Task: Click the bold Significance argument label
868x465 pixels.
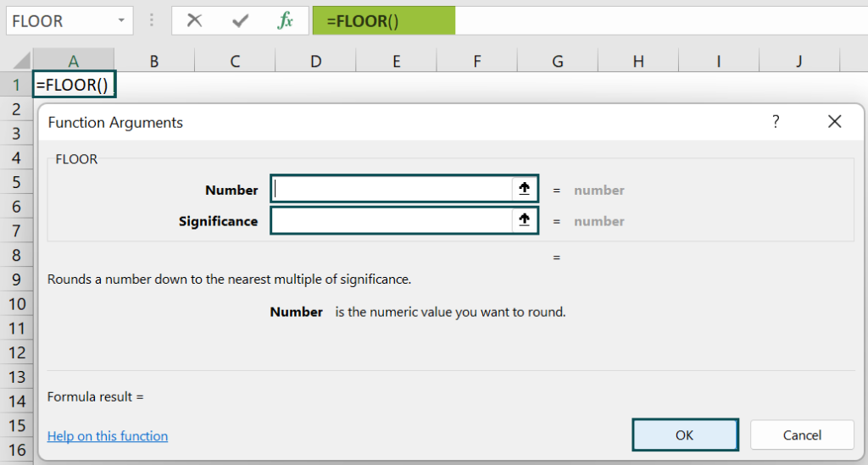Action: click(218, 221)
